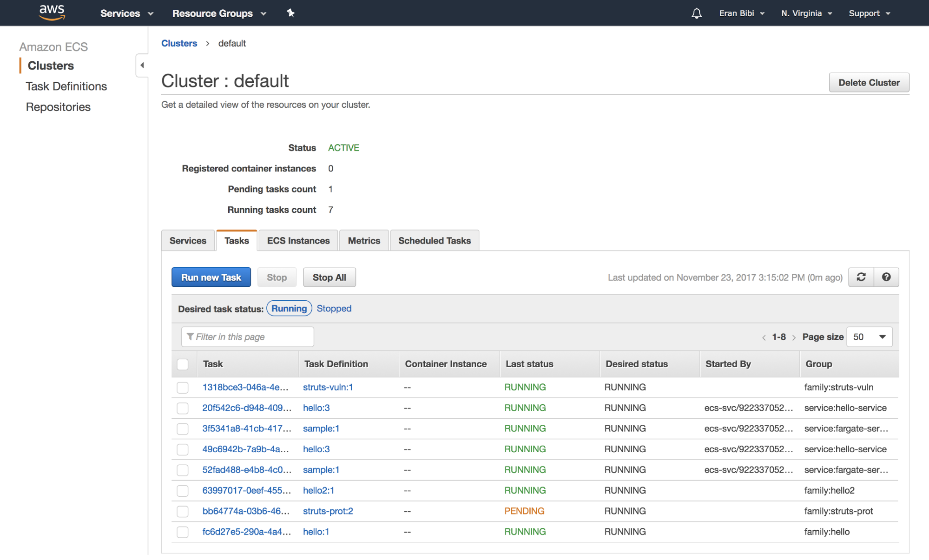Expand the Resource Groups menu

click(219, 13)
